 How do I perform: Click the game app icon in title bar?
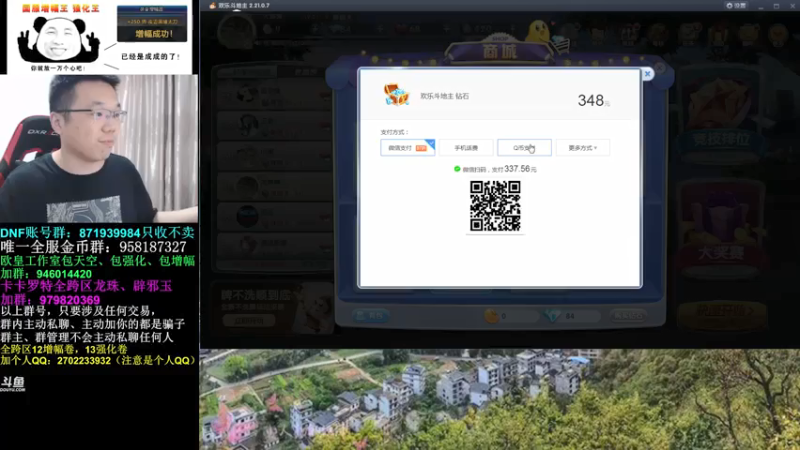[x=212, y=6]
